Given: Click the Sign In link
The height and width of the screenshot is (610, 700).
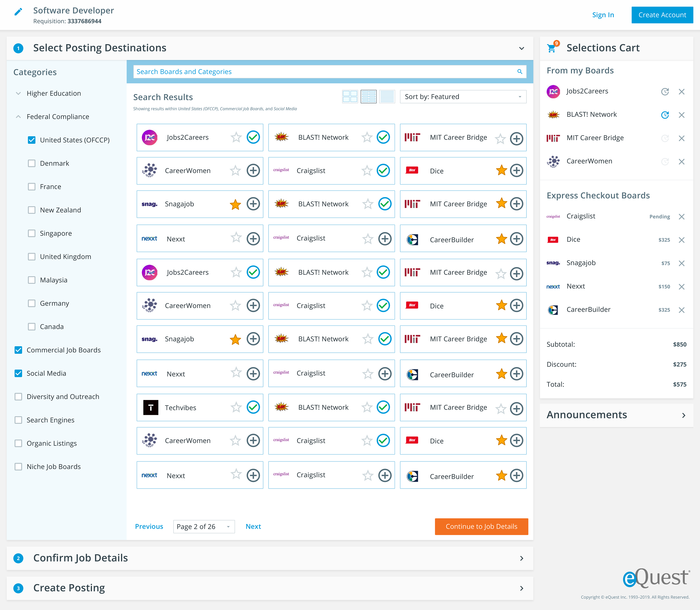Looking at the screenshot, I should pos(603,15).
